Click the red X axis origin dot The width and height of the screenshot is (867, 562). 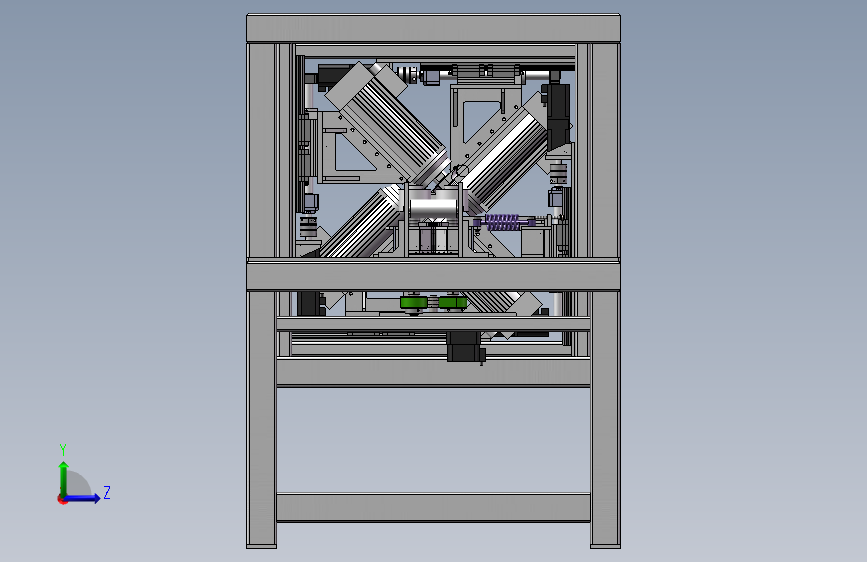click(61, 499)
